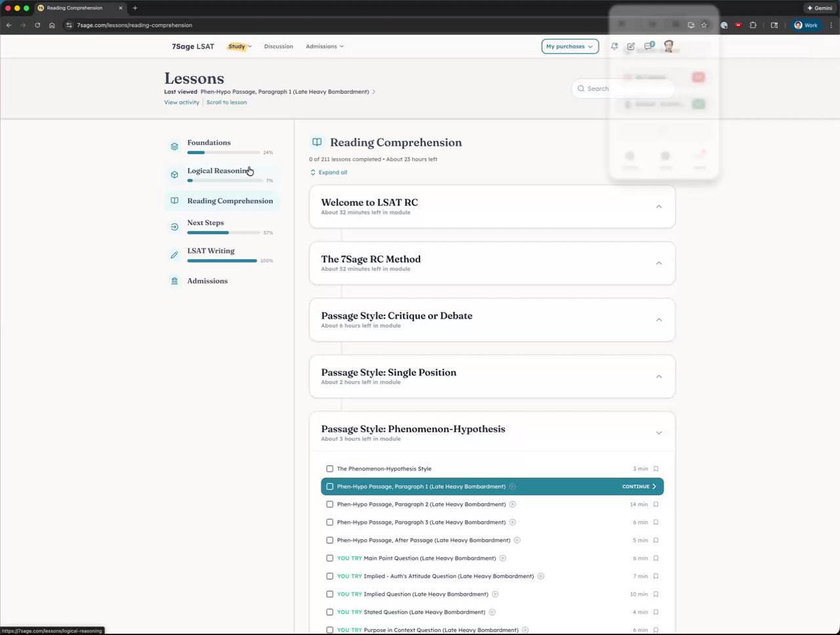Check The Phenomenon-Hypothesis Style lesson checkbox
The height and width of the screenshot is (635, 840).
(x=329, y=469)
